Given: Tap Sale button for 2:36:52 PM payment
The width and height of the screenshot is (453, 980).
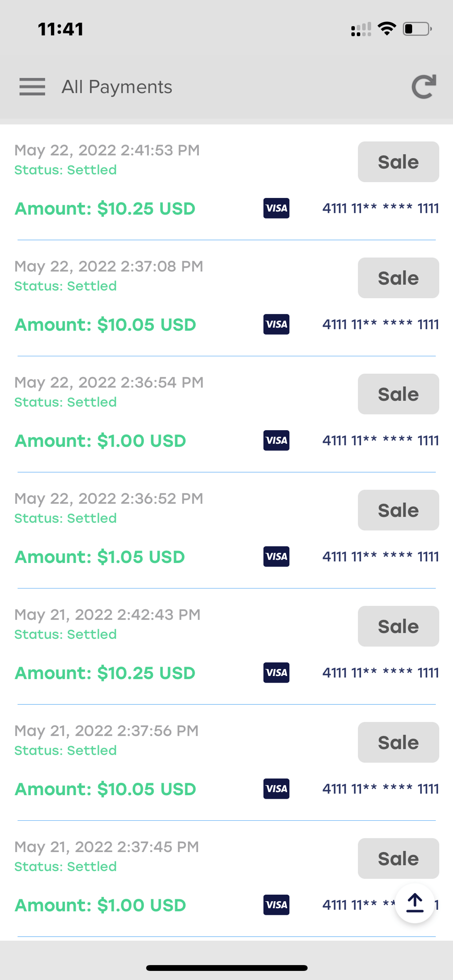Looking at the screenshot, I should point(398,510).
